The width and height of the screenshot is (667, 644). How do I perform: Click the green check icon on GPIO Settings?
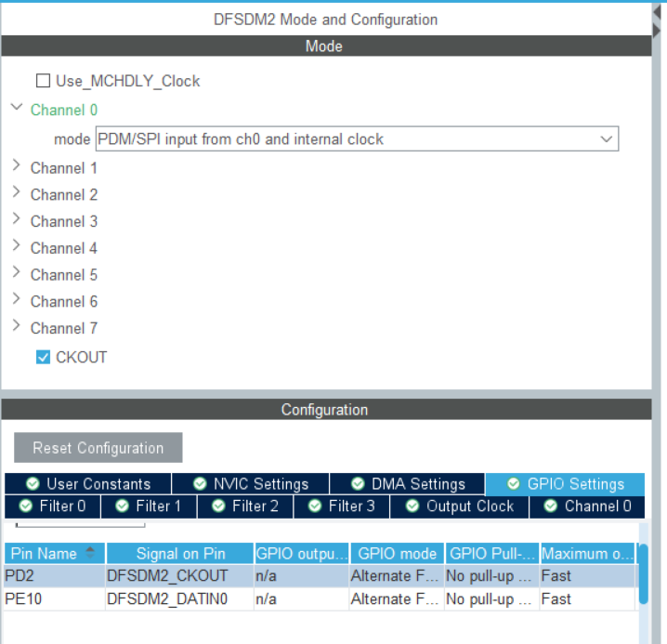click(x=514, y=483)
